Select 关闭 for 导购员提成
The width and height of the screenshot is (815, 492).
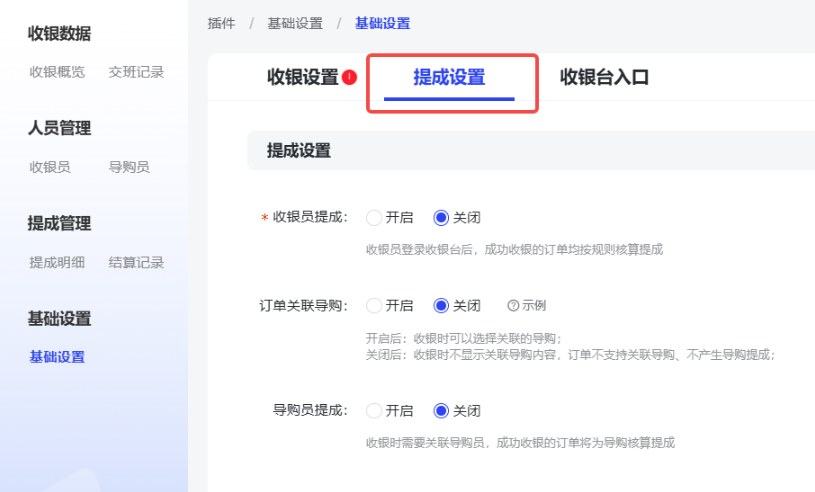441,410
